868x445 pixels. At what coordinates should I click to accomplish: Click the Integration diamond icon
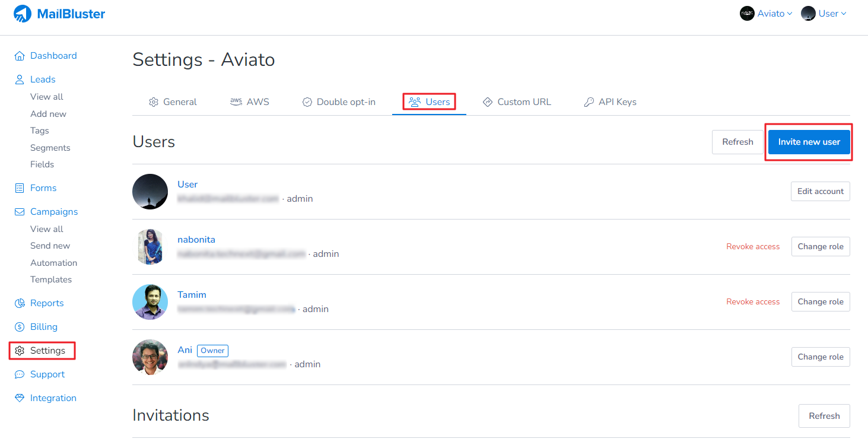click(20, 398)
